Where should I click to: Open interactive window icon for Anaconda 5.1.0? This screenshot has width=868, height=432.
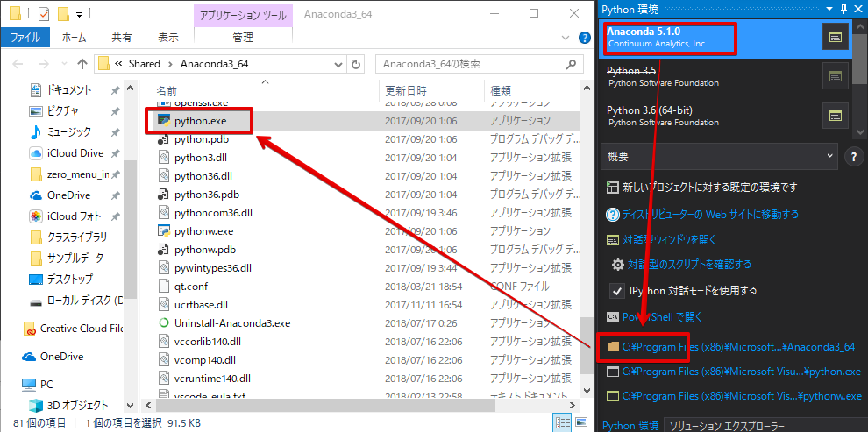tap(836, 37)
